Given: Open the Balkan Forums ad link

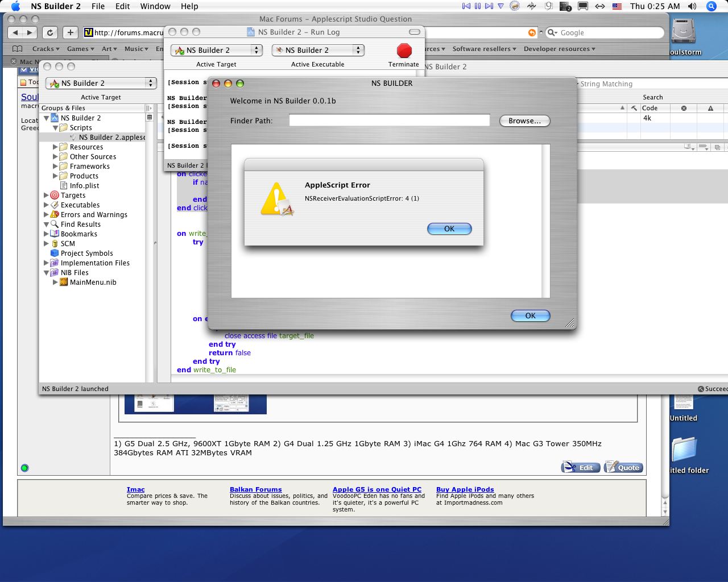Looking at the screenshot, I should pos(255,489).
